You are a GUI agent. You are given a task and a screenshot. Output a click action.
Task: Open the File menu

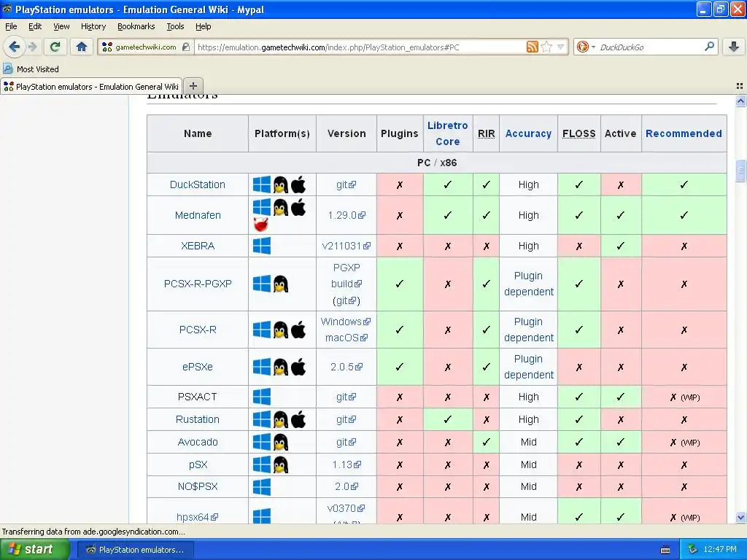[10, 26]
